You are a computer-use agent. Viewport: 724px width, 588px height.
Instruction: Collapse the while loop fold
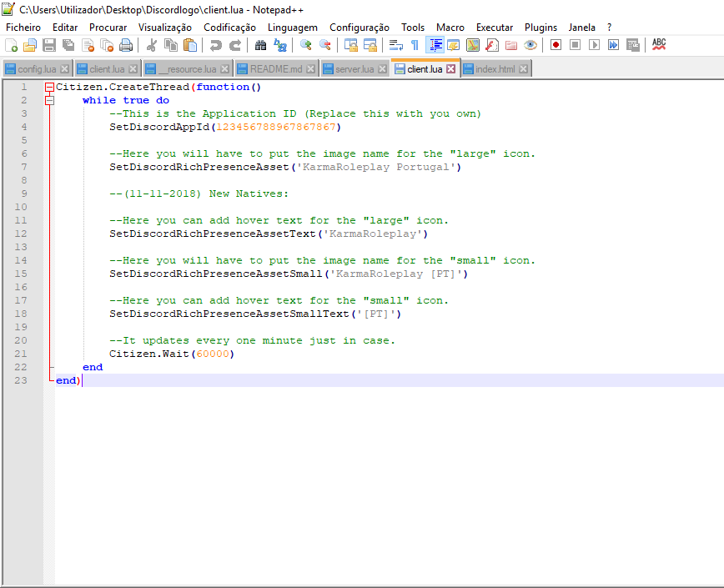51,99
